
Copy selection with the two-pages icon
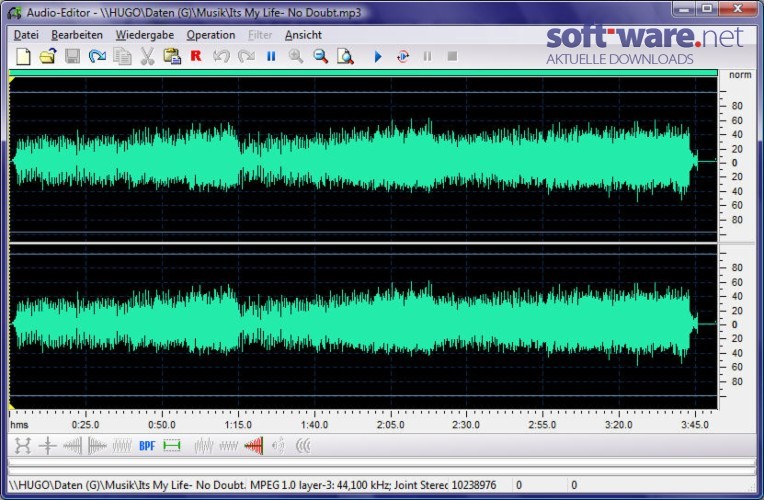(x=122, y=57)
